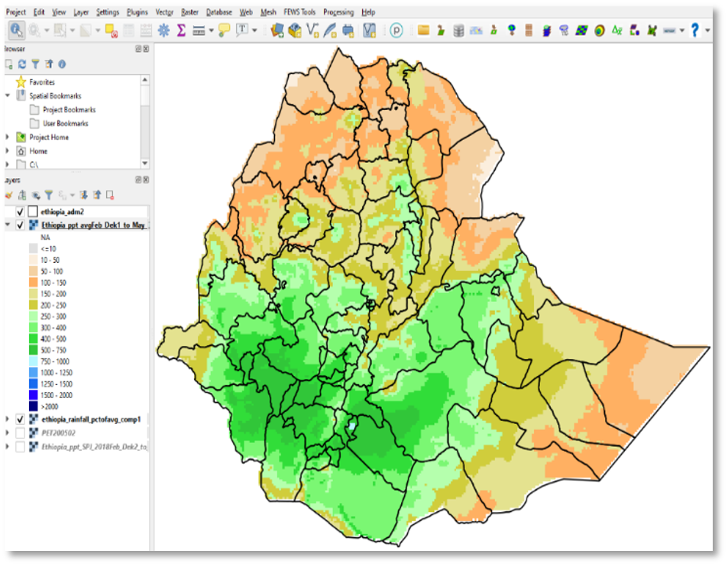The image size is (728, 567).
Task: Enable the PET200502 layer checkbox
Action: pyautogui.click(x=20, y=433)
